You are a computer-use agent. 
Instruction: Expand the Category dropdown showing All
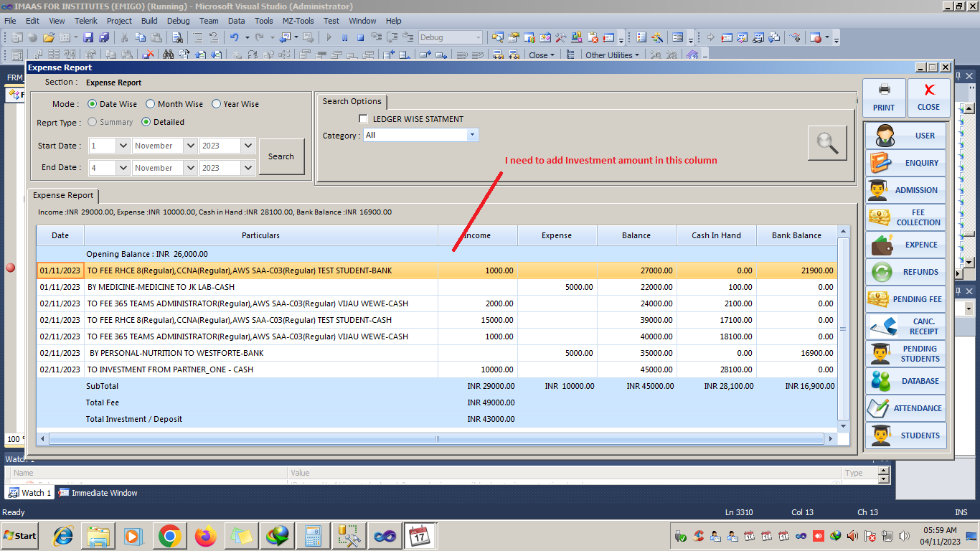(x=472, y=135)
